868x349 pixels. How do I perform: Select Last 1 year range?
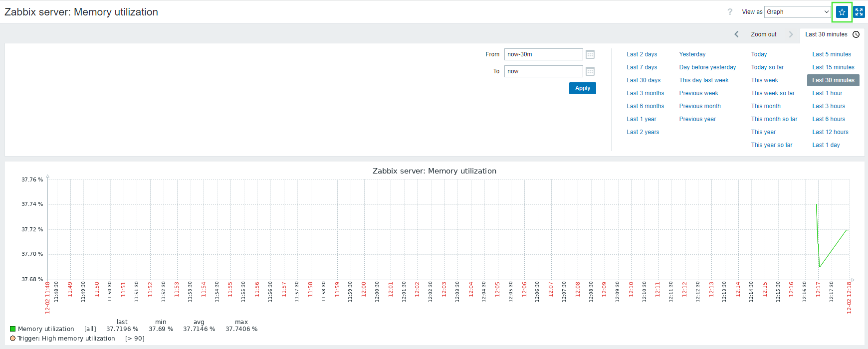[x=642, y=119]
